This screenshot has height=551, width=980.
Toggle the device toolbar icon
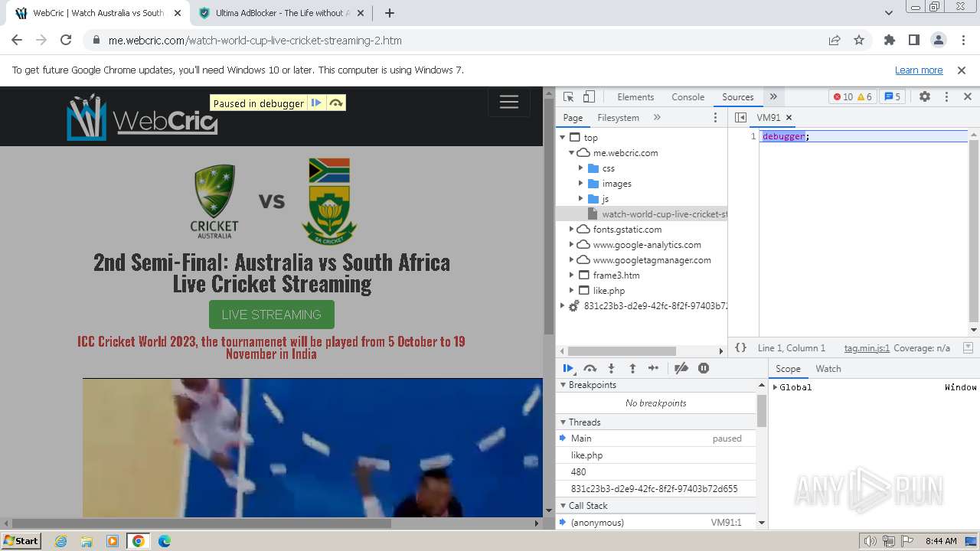click(589, 97)
